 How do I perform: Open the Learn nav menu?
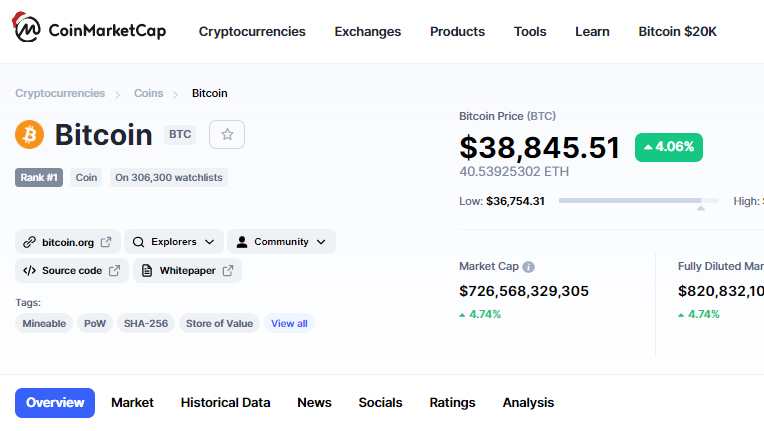click(592, 32)
